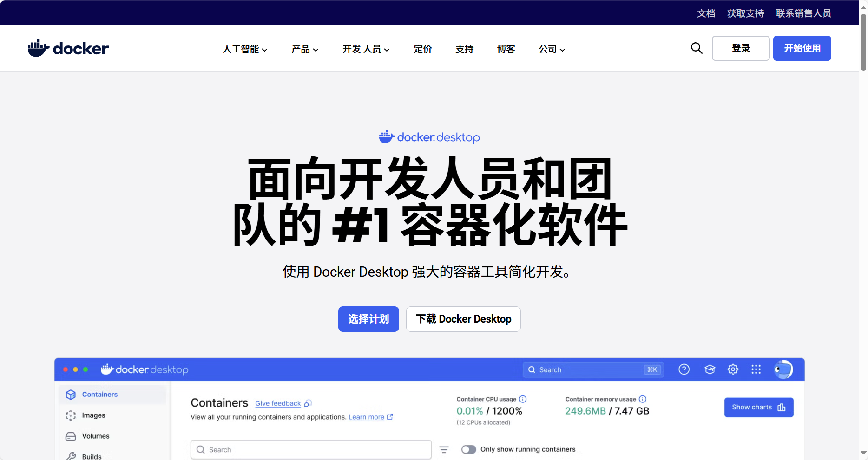The image size is (868, 460).
Task: Click the filter icon beside the container search
Action: [444, 449]
